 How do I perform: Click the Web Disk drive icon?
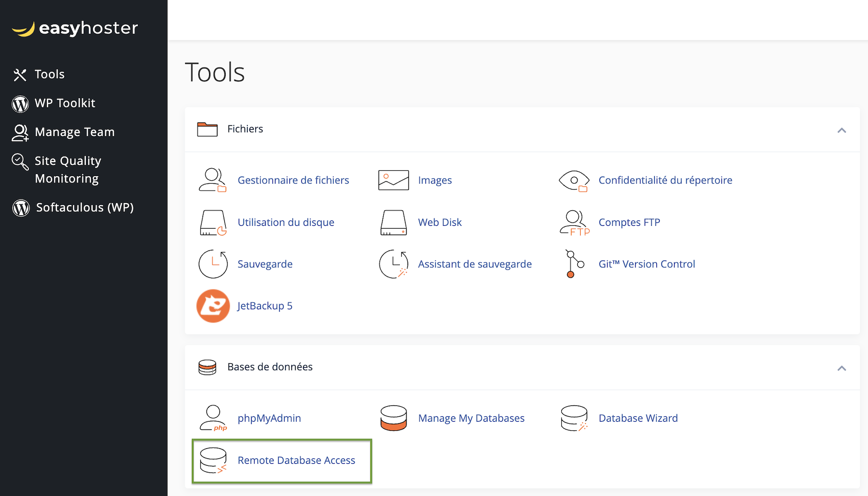coord(393,222)
